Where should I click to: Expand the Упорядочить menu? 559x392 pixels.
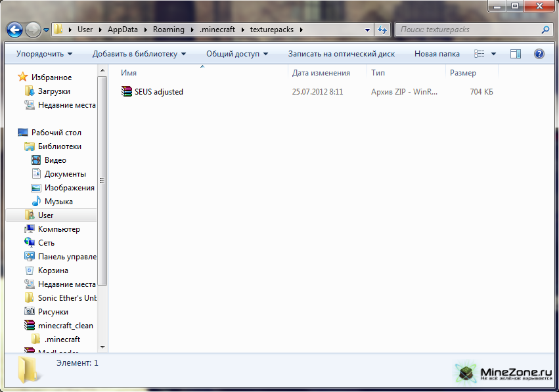(x=44, y=54)
